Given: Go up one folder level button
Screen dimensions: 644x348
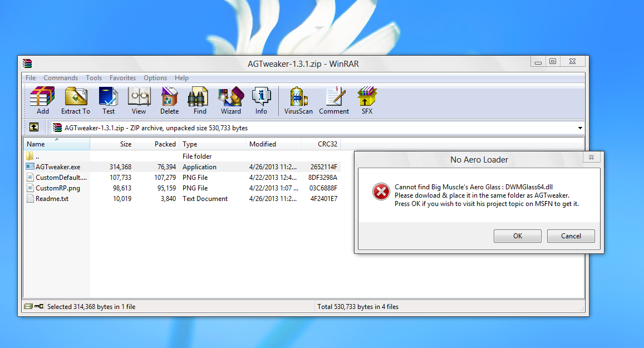Looking at the screenshot, I should tap(34, 128).
